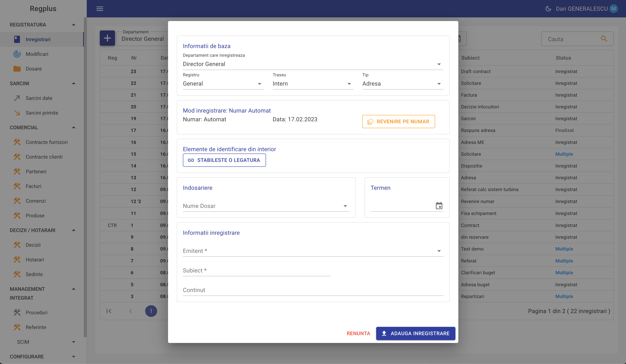626x364 pixels.
Task: Expand the CONFIGURARE section
Action: (x=73, y=357)
